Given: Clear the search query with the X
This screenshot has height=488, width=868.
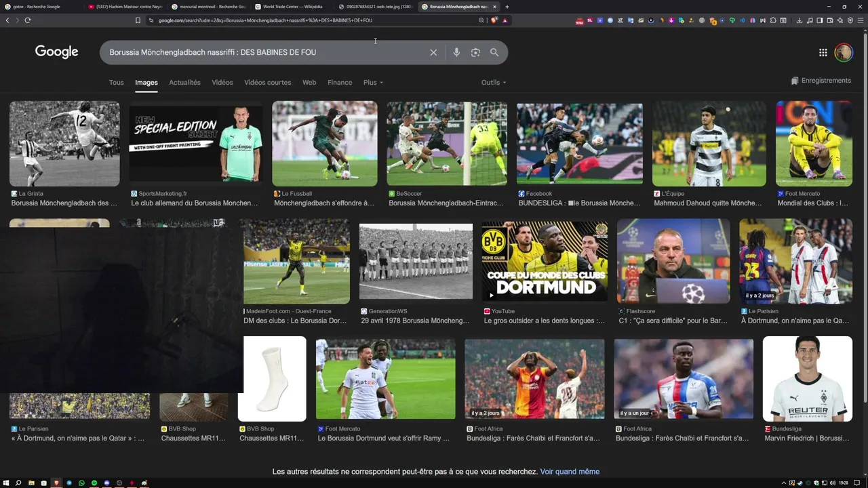Looking at the screenshot, I should click(x=433, y=52).
